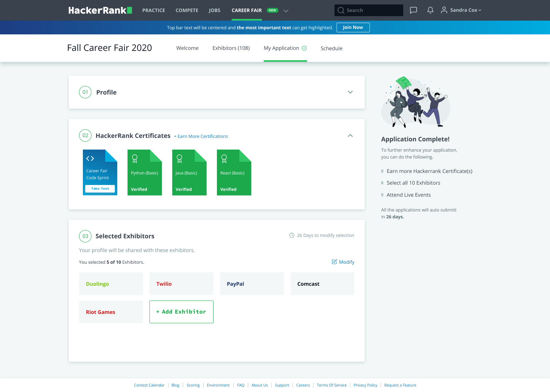The width and height of the screenshot is (550, 392).
Task: Open the Compete menu
Action: (187, 10)
